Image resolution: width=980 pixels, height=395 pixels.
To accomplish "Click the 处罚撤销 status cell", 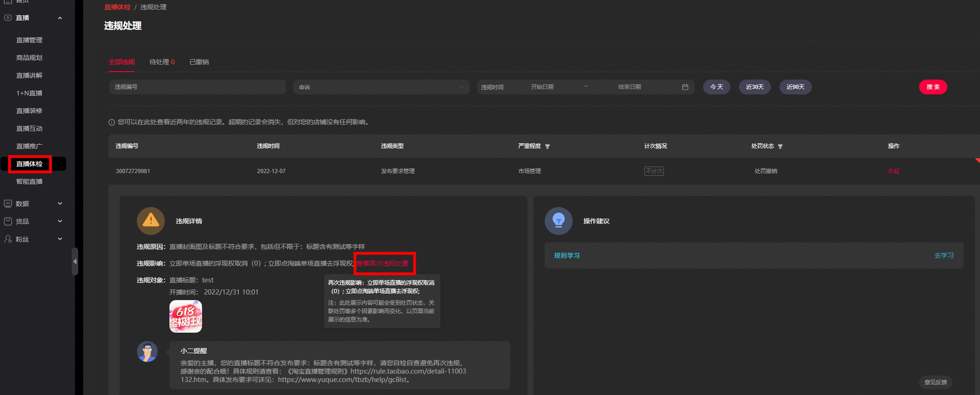I will pos(766,171).
